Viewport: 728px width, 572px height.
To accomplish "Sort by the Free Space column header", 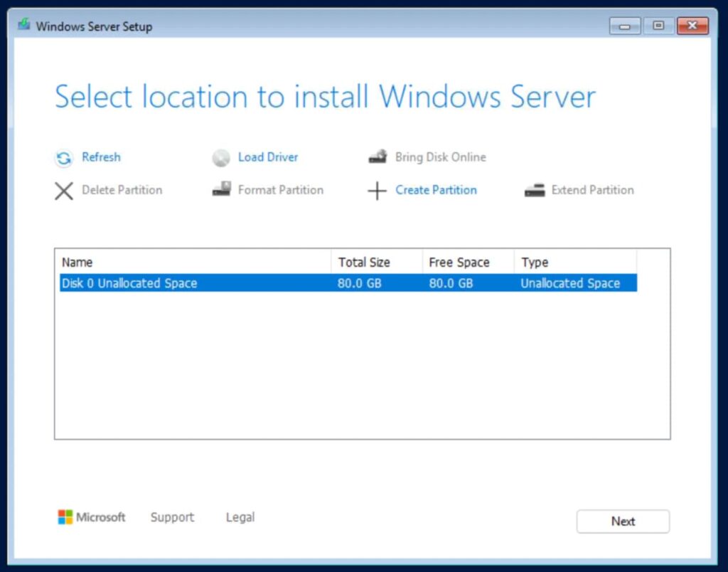I will coord(467,263).
